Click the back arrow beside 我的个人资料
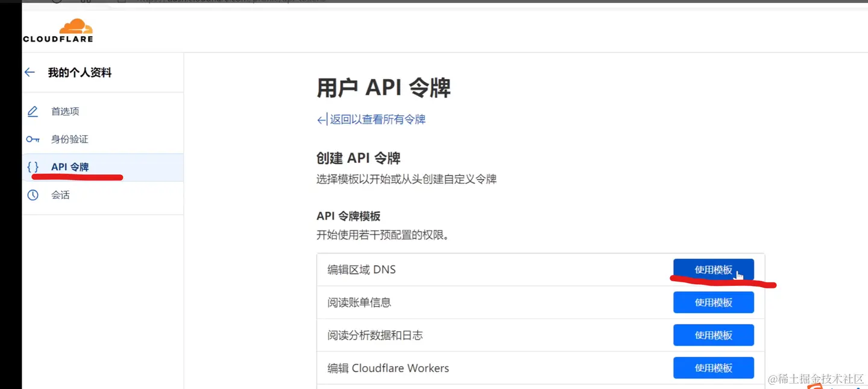The image size is (868, 389). tap(30, 72)
